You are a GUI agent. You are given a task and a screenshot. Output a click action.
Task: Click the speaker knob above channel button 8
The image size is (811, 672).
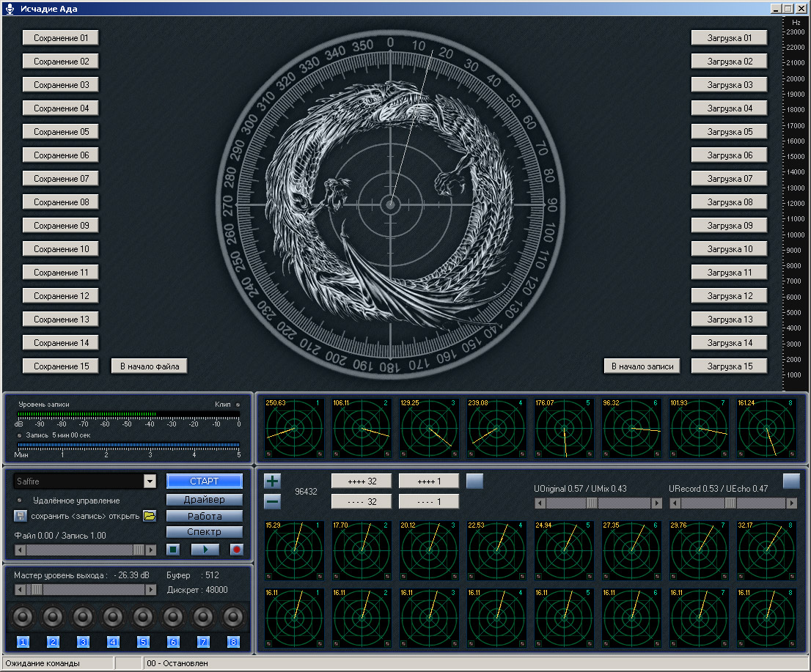click(232, 616)
